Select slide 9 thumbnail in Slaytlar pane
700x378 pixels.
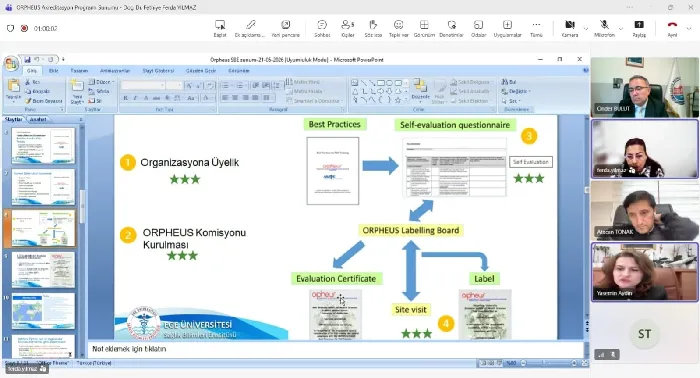click(x=43, y=270)
